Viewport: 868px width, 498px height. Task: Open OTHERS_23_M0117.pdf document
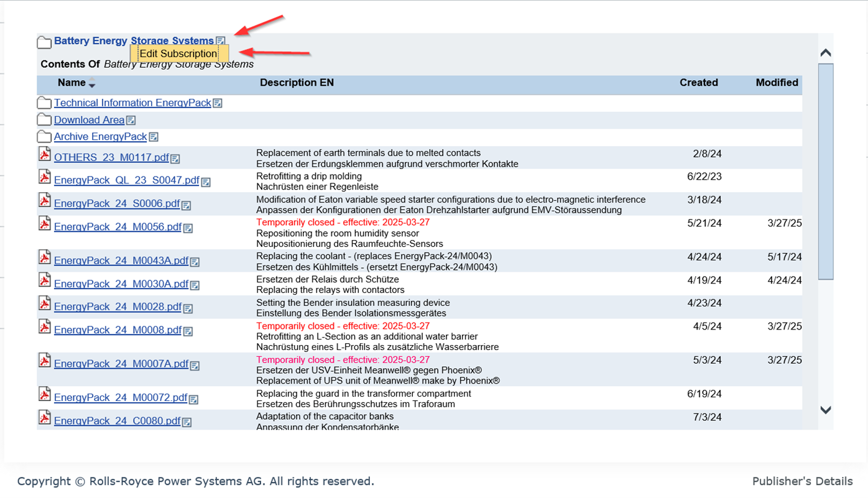pos(111,158)
